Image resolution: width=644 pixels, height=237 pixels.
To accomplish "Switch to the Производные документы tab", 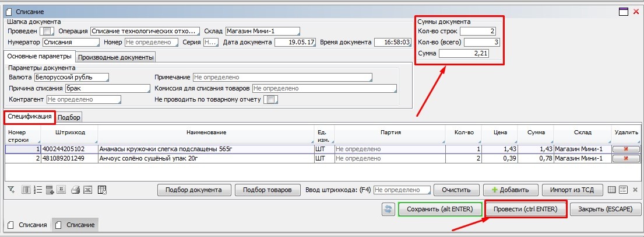I will click(x=116, y=57).
